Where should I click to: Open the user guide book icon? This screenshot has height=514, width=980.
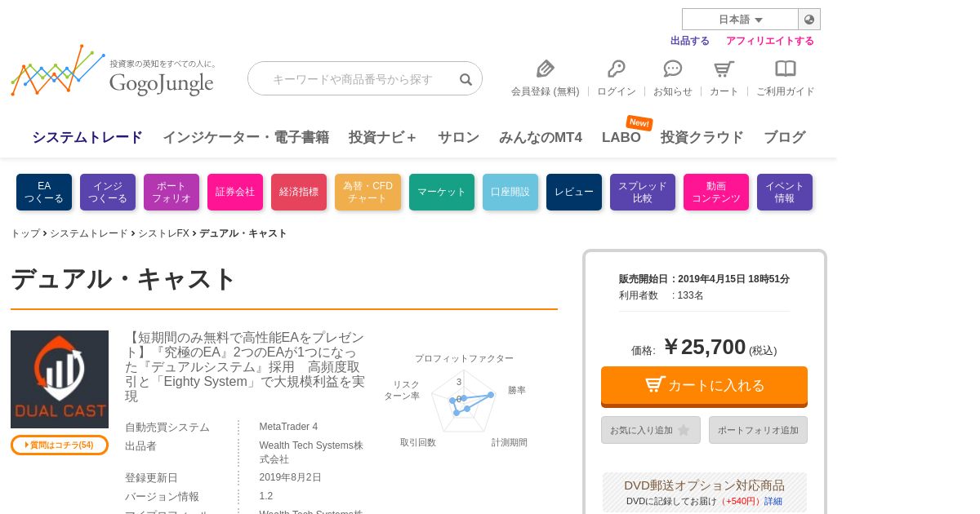tap(785, 69)
